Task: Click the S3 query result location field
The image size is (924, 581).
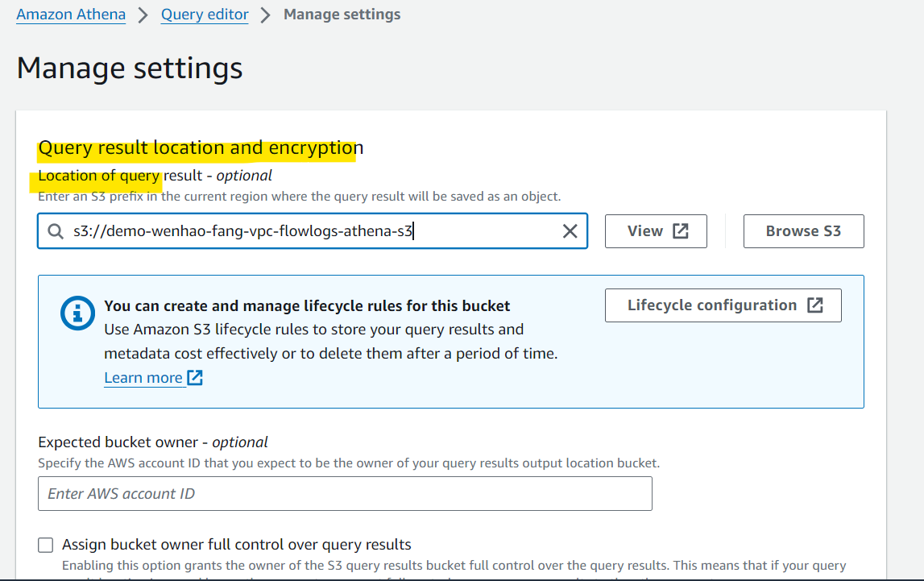Action: 313,231
